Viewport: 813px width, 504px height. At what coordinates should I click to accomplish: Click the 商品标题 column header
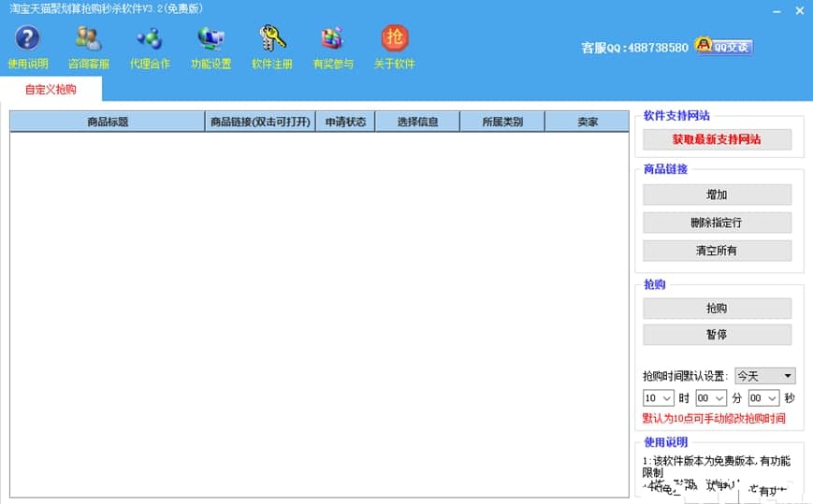click(x=107, y=122)
